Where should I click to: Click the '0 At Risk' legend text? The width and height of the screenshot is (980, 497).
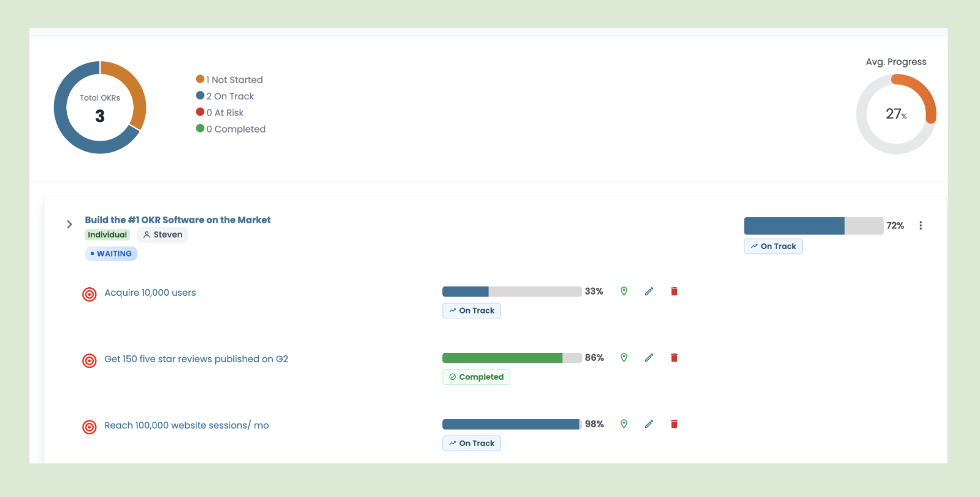(x=225, y=113)
